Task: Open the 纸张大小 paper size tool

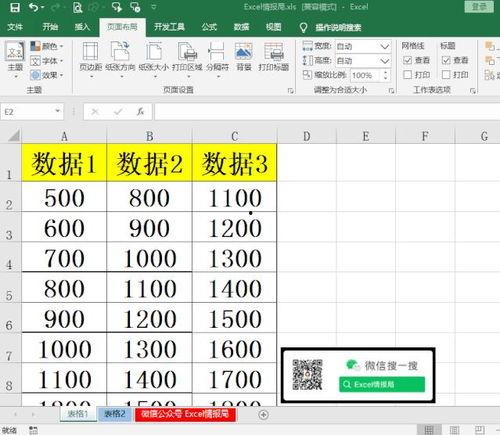Action: pyautogui.click(x=154, y=57)
